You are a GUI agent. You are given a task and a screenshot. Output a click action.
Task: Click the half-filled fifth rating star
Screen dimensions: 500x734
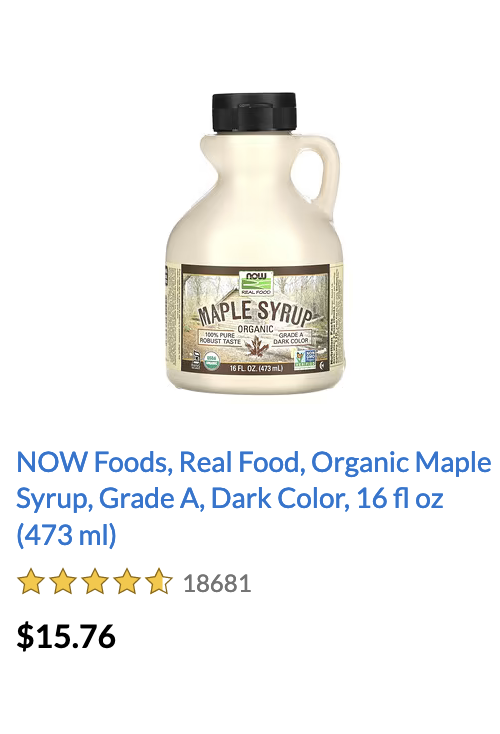(x=159, y=582)
